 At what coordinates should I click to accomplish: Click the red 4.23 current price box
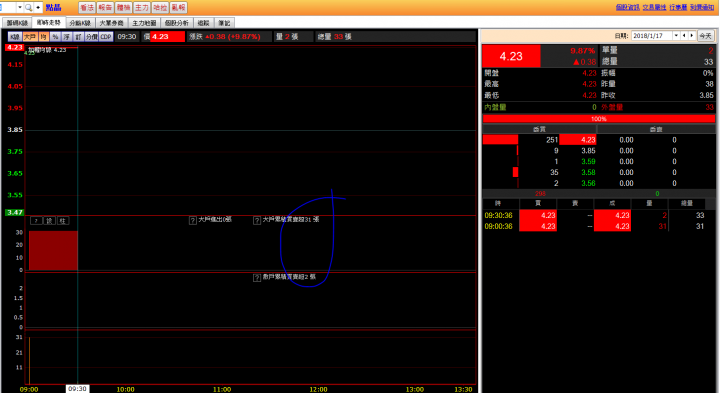pos(511,56)
